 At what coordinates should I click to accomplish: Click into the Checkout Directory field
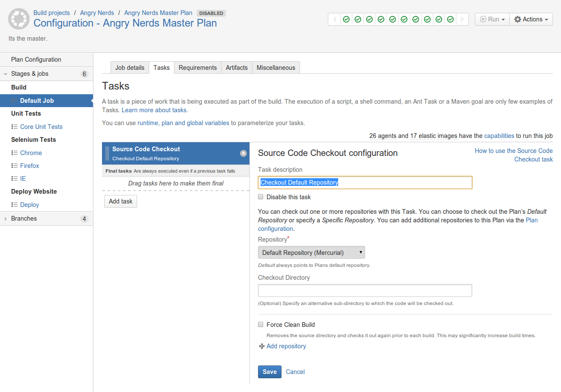[x=365, y=290]
